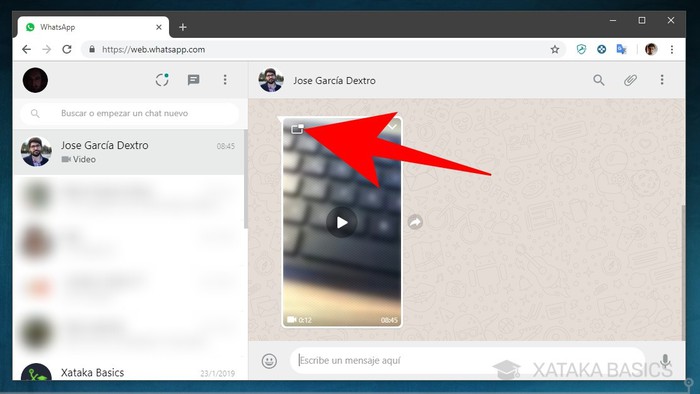700x394 pixels.
Task: Open the Xataka Basics chat
Action: click(x=129, y=372)
